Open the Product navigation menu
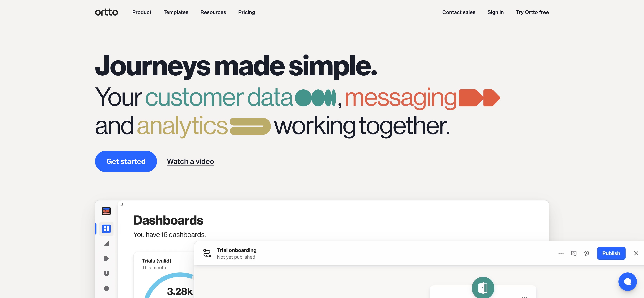Image resolution: width=644 pixels, height=298 pixels. (x=142, y=12)
